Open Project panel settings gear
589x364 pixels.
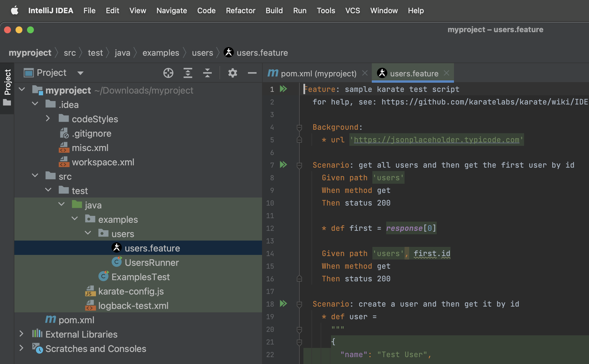232,73
